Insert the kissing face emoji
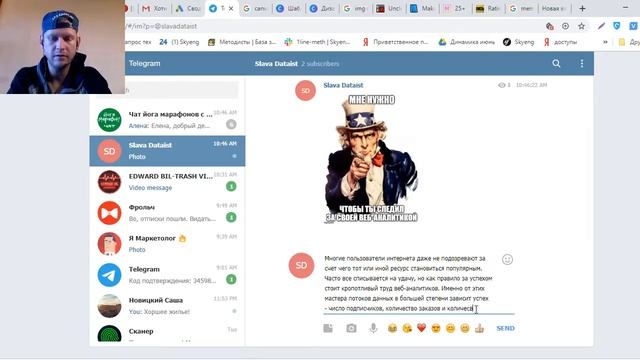 click(x=407, y=328)
